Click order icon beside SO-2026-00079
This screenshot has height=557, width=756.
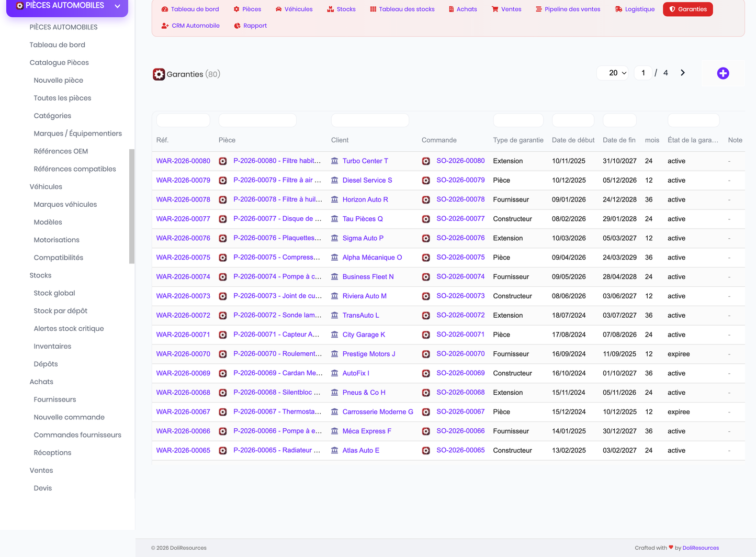point(426,181)
